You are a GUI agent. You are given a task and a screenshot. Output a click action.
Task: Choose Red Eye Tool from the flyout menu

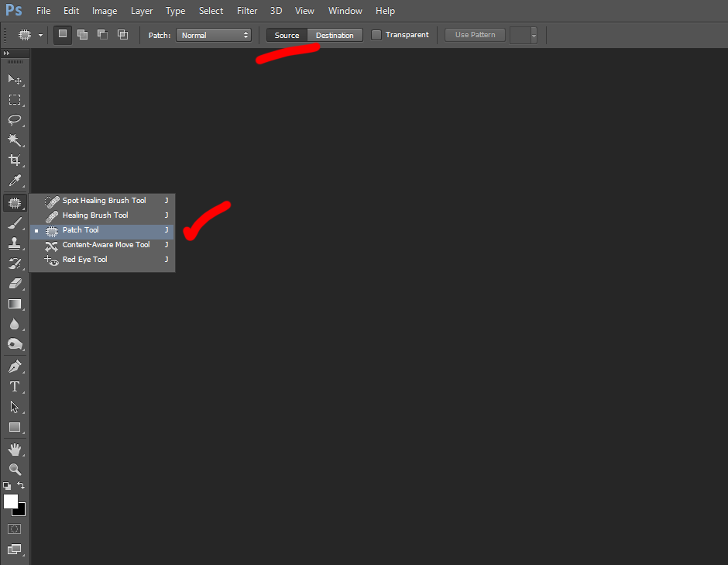[x=85, y=259]
